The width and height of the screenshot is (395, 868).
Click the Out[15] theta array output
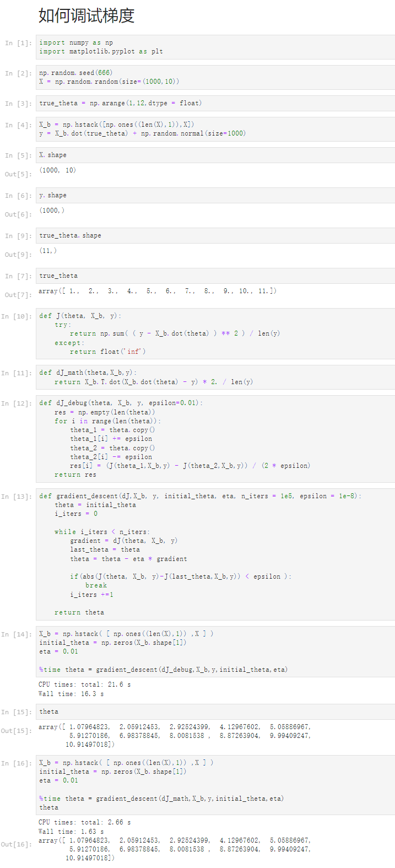(x=175, y=736)
